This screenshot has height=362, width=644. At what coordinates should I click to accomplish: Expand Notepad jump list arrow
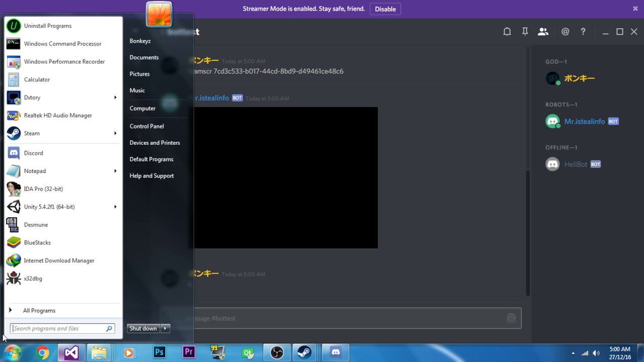[115, 171]
